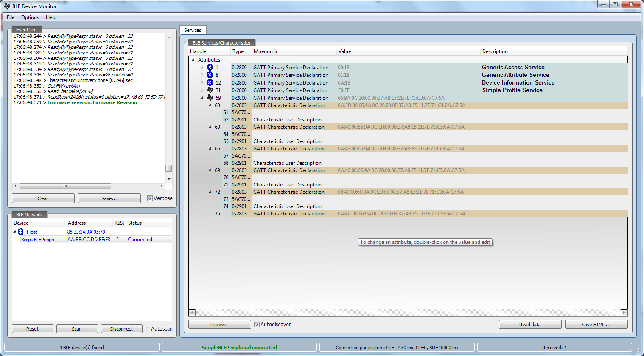This screenshot has width=644, height=356.
Task: Click TI logo icon of handle 31 row
Action: coord(210,90)
